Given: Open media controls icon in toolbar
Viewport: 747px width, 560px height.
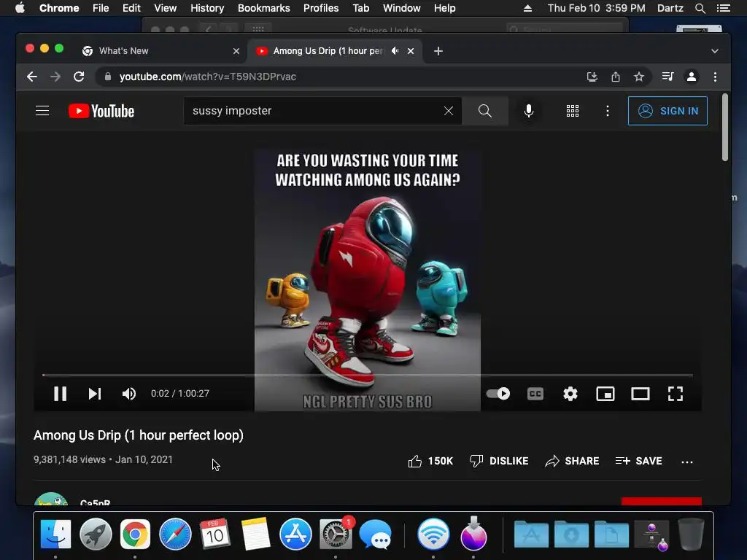Looking at the screenshot, I should 667,77.
